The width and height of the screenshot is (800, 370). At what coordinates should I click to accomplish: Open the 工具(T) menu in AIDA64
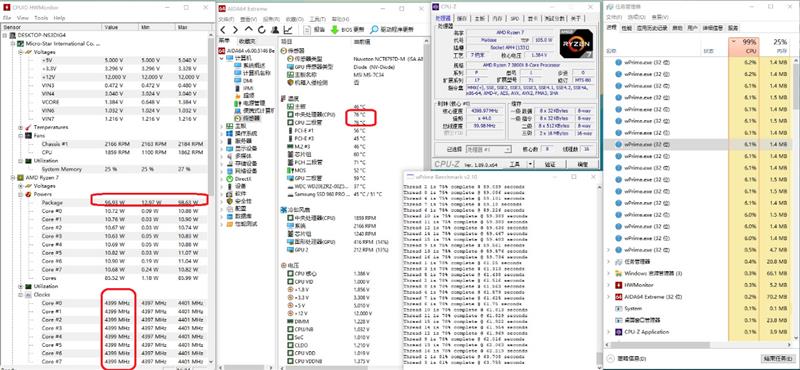(317, 18)
